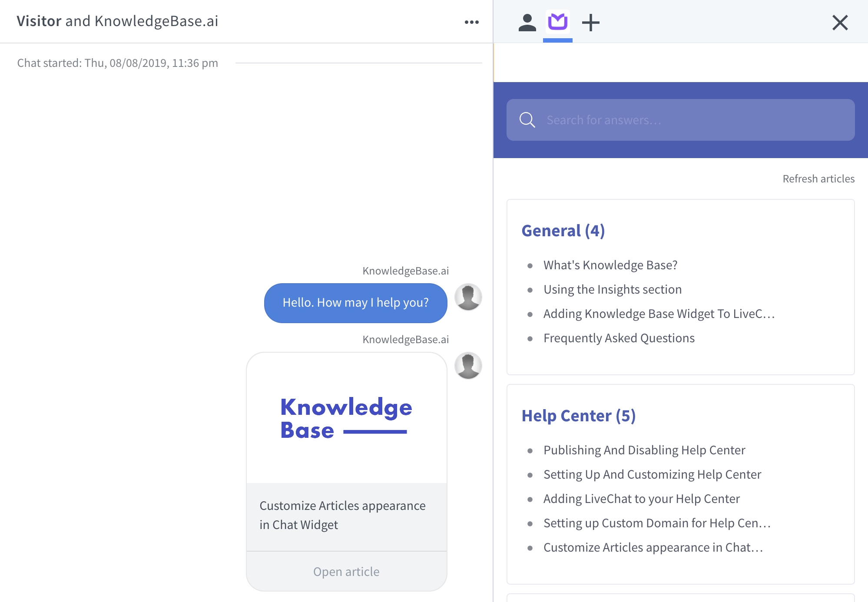Click What's Knowledge Base article link

[610, 265]
